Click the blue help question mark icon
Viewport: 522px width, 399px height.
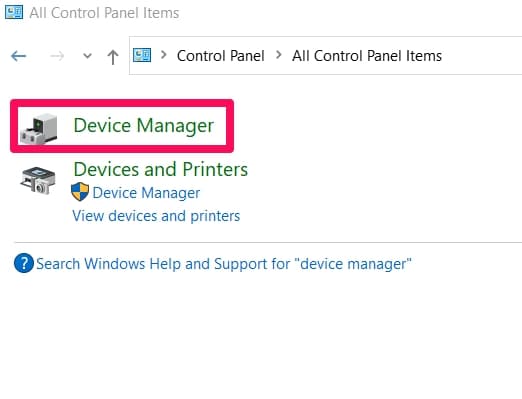pyautogui.click(x=24, y=263)
